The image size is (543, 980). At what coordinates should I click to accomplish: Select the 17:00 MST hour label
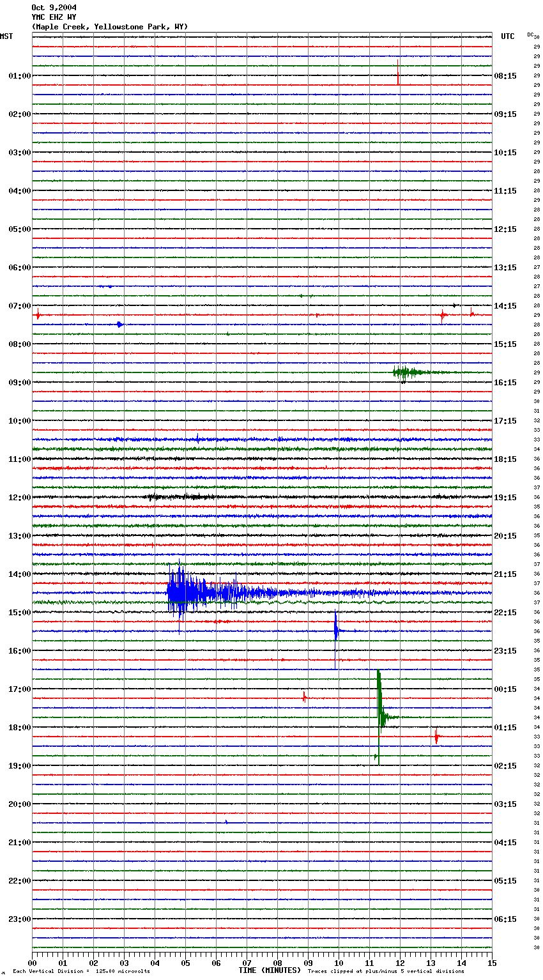(x=20, y=689)
